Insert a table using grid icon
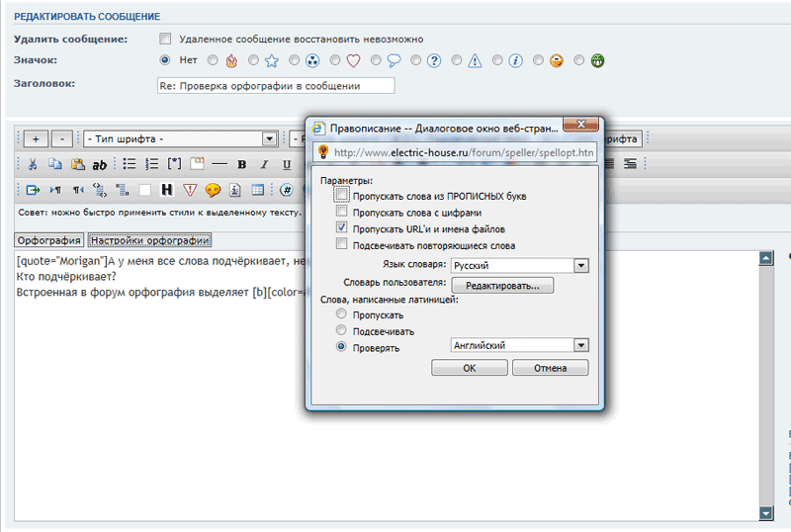 [x=257, y=190]
